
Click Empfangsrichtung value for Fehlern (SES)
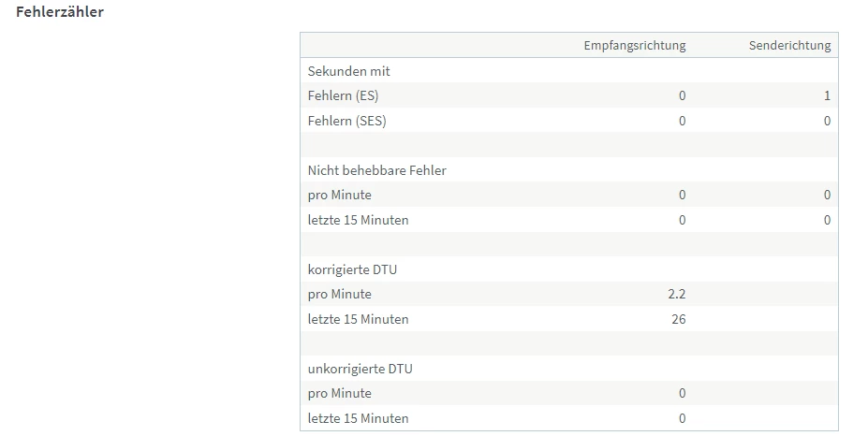(682, 121)
